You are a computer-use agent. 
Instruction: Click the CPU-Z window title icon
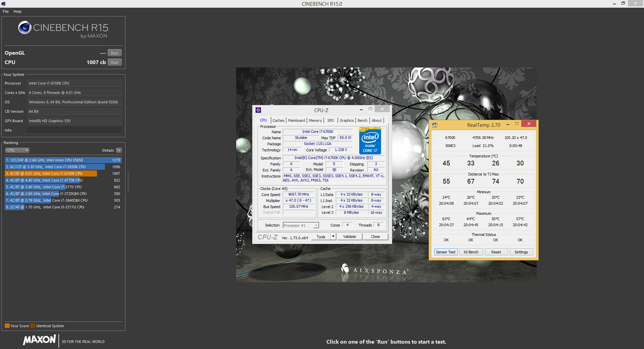click(258, 110)
